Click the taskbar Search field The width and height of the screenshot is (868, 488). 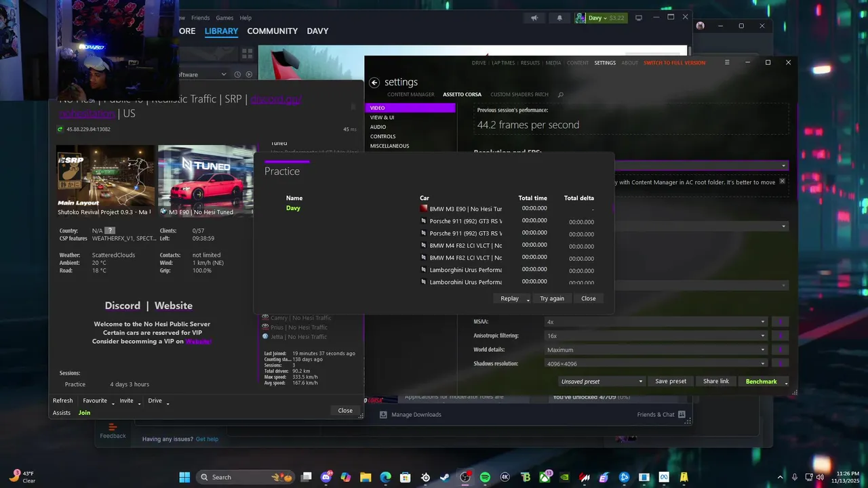pyautogui.click(x=245, y=477)
